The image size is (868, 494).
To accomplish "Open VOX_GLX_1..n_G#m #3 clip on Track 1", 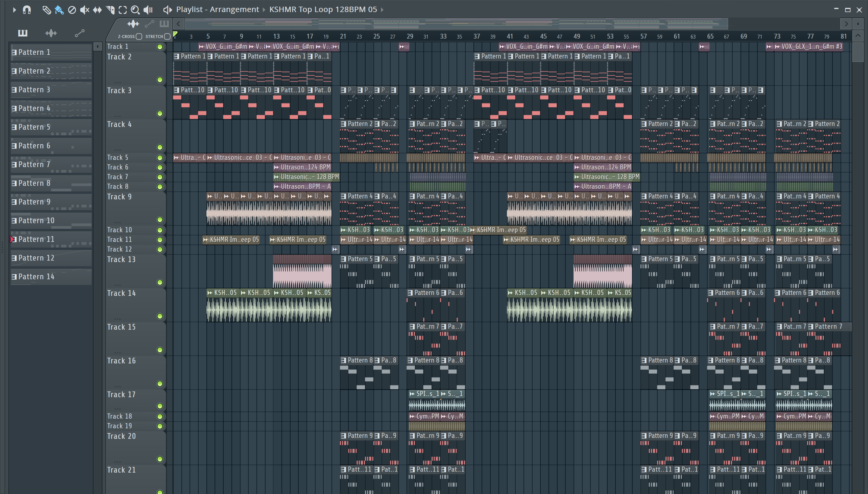I will pyautogui.click(x=808, y=47).
